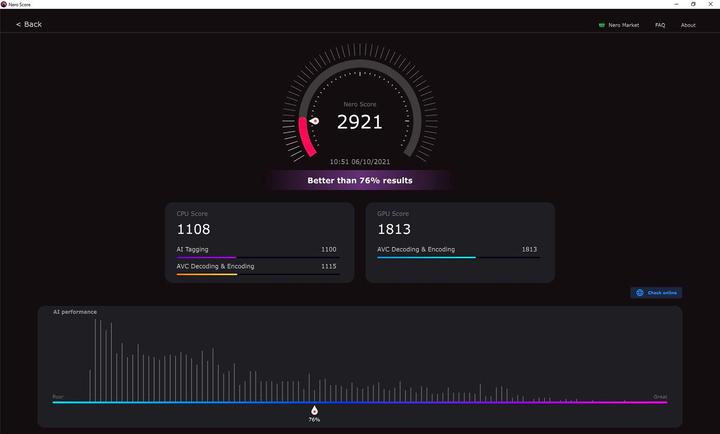This screenshot has height=434, width=720.
Task: Maximize the Nero Score window
Action: tap(693, 4)
